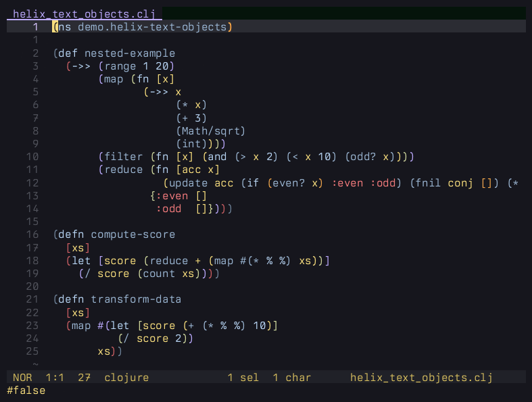Click '(range 1 20)' expression
The image size is (532, 402).
[136, 66]
